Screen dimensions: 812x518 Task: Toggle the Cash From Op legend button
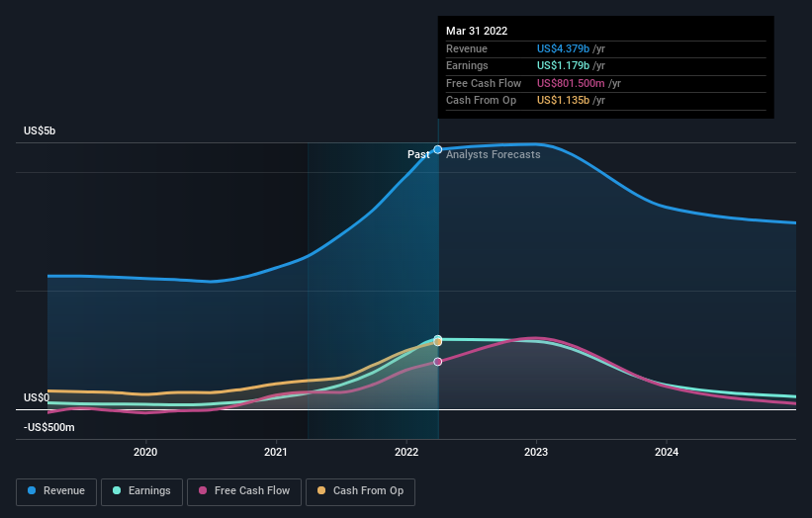point(360,491)
